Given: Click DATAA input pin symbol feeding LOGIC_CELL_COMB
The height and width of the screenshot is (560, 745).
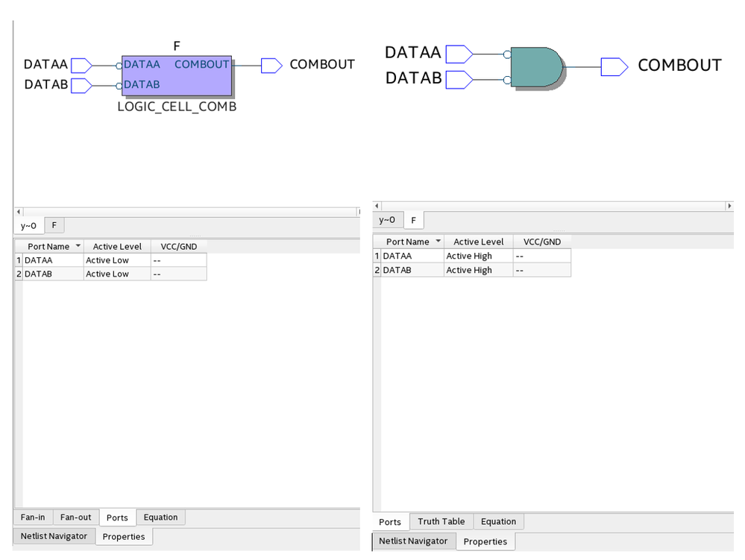Looking at the screenshot, I should [81, 65].
